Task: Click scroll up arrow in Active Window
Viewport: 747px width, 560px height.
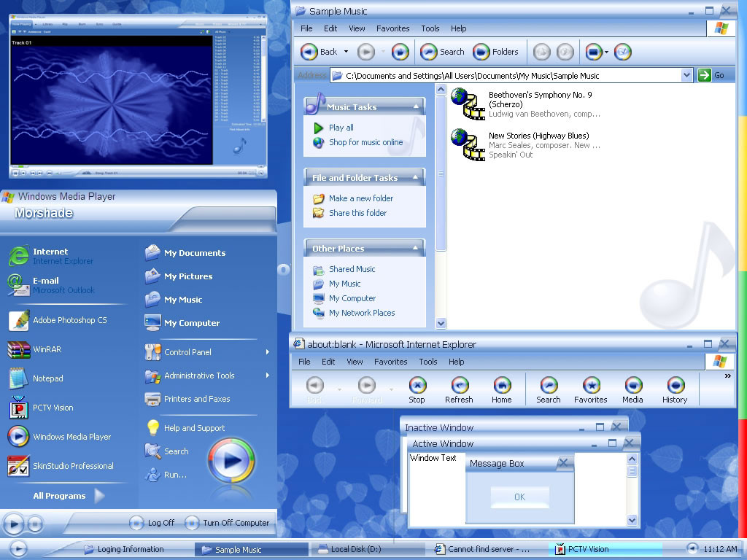Action: tap(632, 459)
